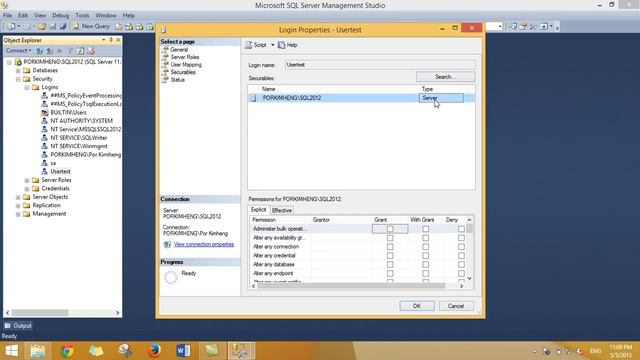Click the connection properties icon

pyautogui.click(x=167, y=244)
